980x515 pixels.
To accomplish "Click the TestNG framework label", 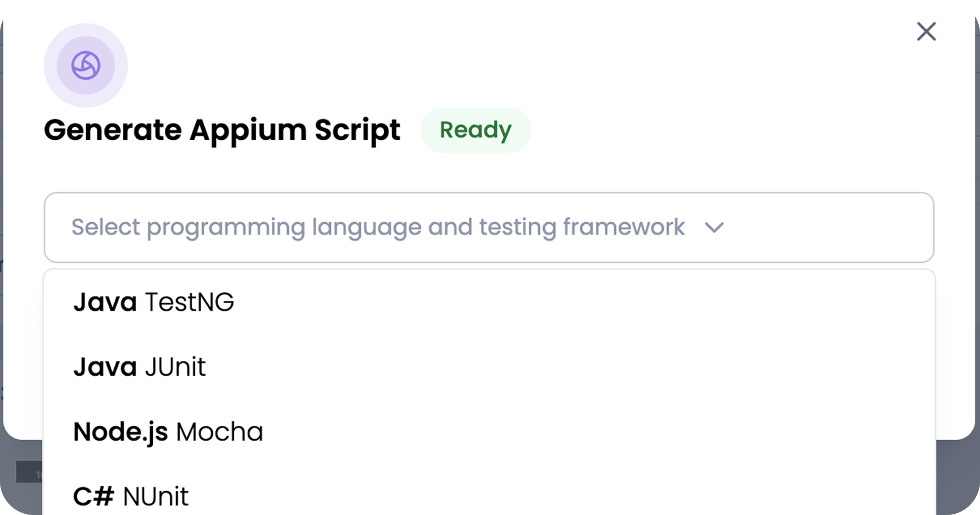I will pyautogui.click(x=189, y=302).
